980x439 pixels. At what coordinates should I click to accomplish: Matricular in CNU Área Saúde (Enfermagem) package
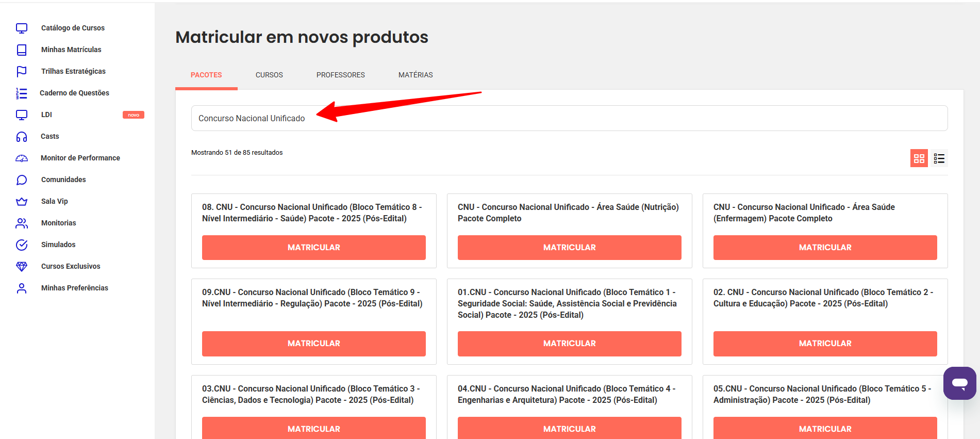point(825,248)
